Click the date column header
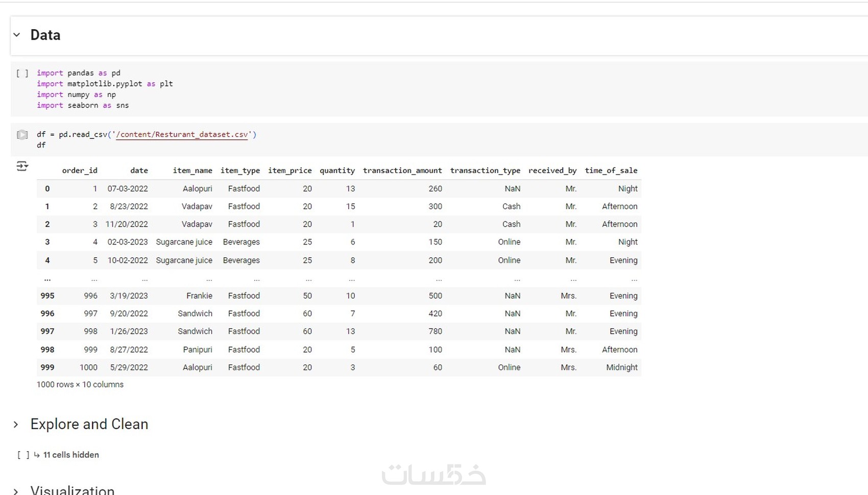The height and width of the screenshot is (495, 868). click(139, 170)
